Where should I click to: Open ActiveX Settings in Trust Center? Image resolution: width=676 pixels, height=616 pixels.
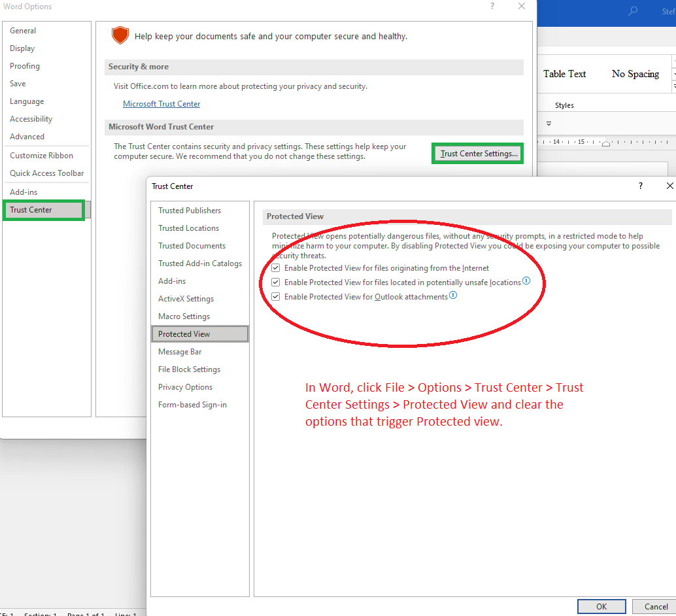click(x=199, y=299)
